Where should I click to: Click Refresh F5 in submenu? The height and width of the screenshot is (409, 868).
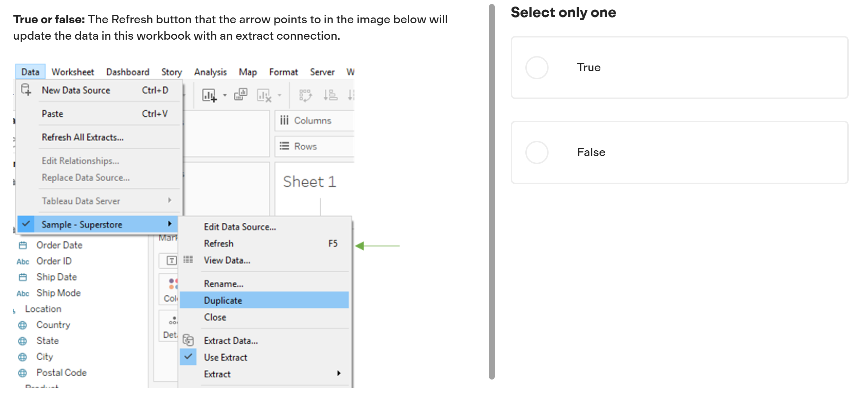tap(264, 243)
